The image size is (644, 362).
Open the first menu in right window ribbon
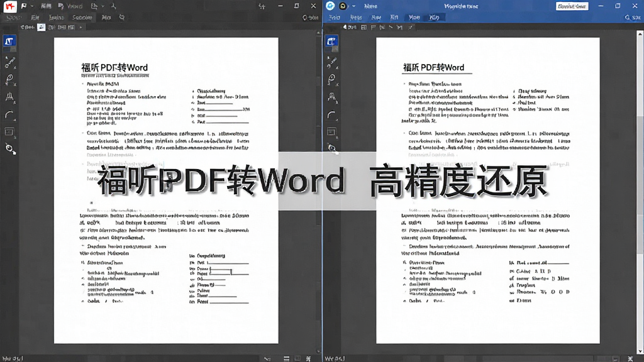coord(335,18)
